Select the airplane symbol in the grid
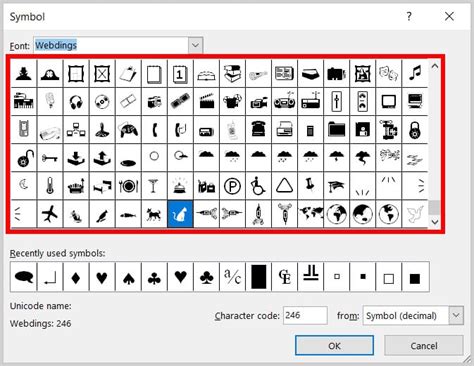 50,214
